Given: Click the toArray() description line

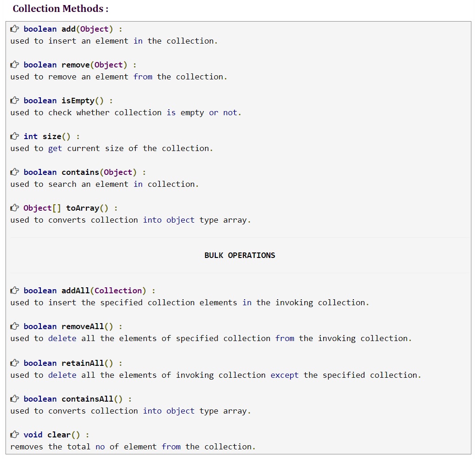Looking at the screenshot, I should coord(130,220).
